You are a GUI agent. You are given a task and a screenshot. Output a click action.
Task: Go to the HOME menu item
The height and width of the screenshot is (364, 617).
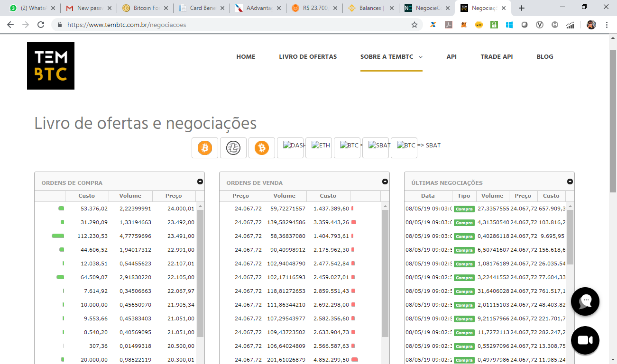(246, 56)
